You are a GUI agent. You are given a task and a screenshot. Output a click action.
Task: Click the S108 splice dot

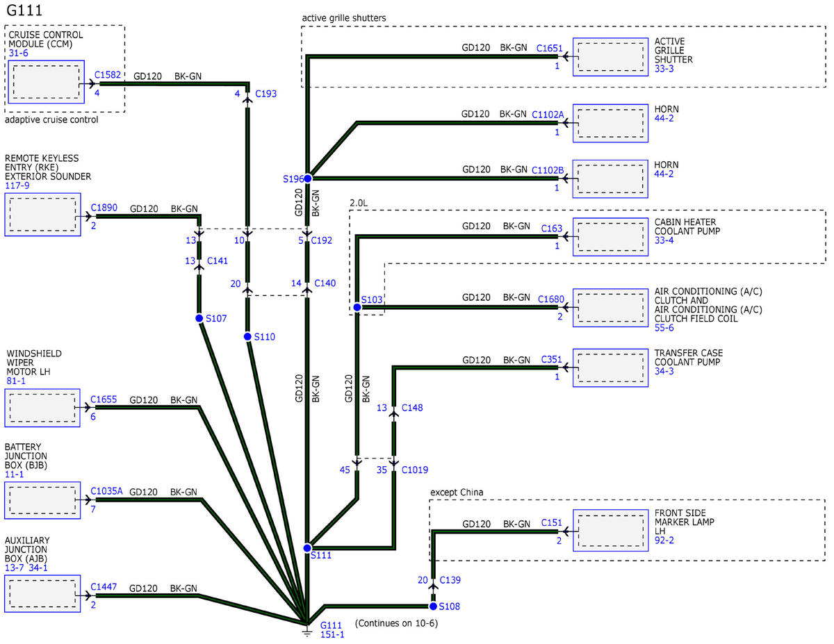click(433, 606)
